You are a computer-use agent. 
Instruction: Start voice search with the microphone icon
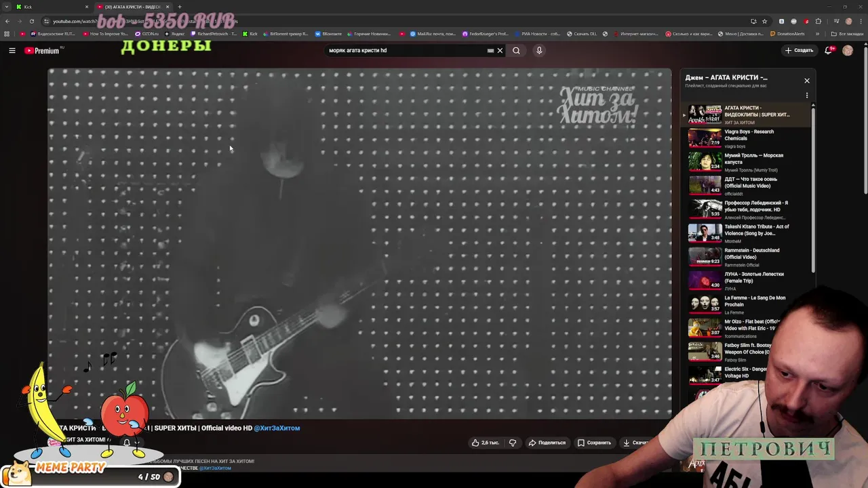click(539, 50)
